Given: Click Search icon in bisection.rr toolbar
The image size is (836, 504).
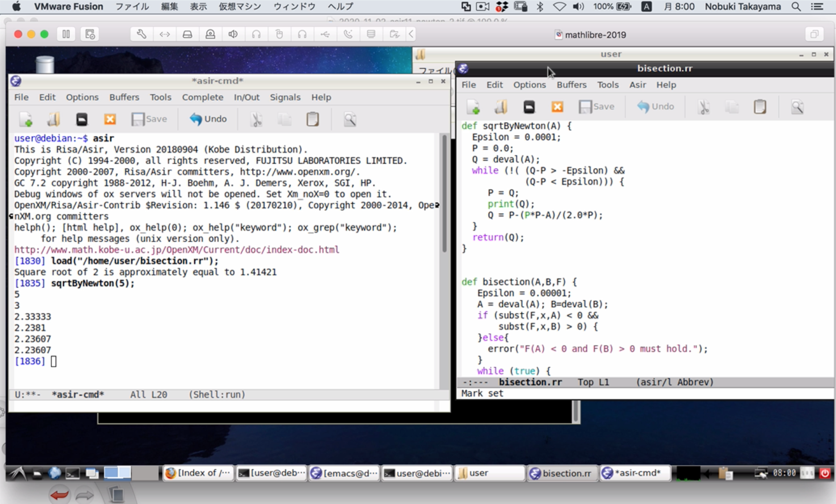Looking at the screenshot, I should [797, 107].
